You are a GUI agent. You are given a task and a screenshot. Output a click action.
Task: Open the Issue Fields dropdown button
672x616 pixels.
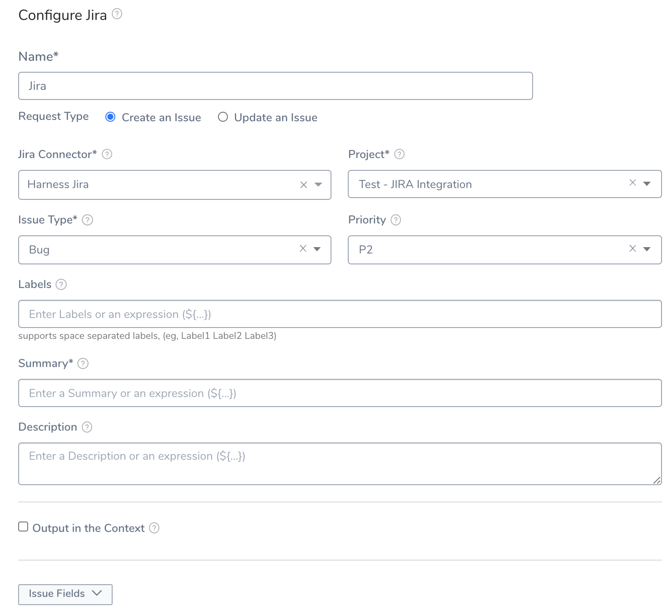(65, 594)
